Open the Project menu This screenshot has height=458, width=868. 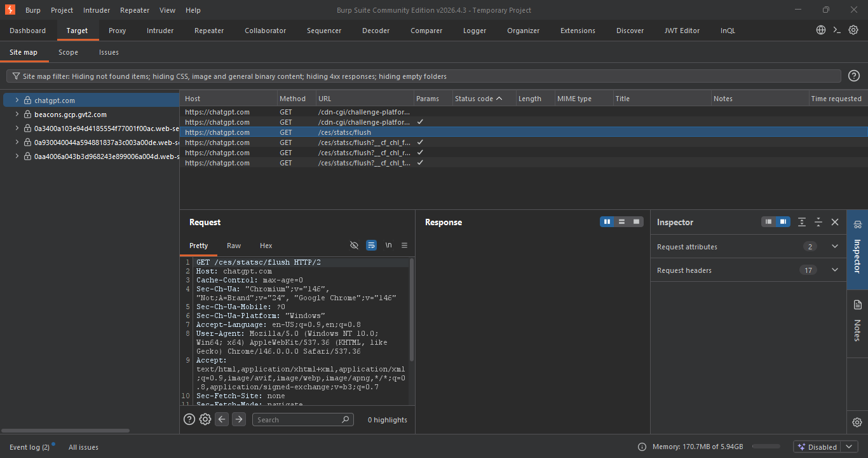tap(62, 10)
